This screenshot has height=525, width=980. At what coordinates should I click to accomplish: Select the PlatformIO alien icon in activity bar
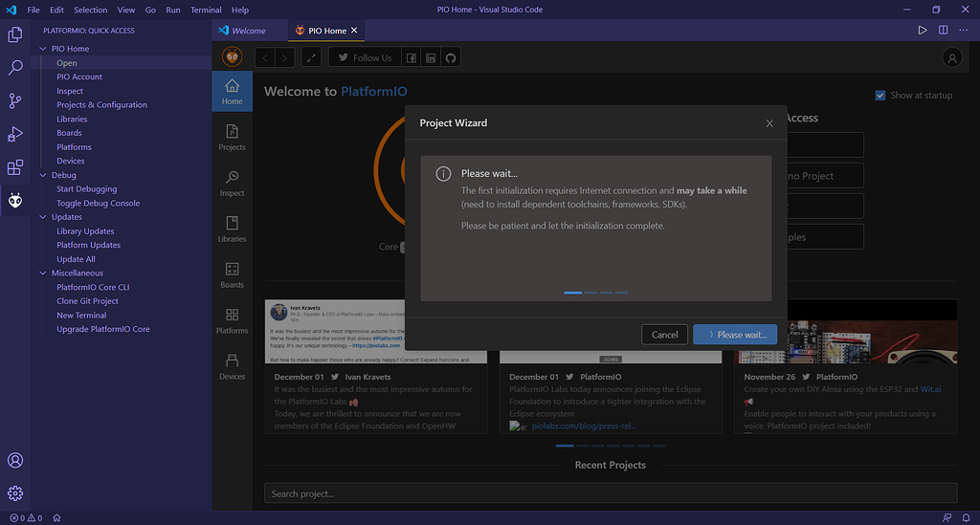click(15, 201)
